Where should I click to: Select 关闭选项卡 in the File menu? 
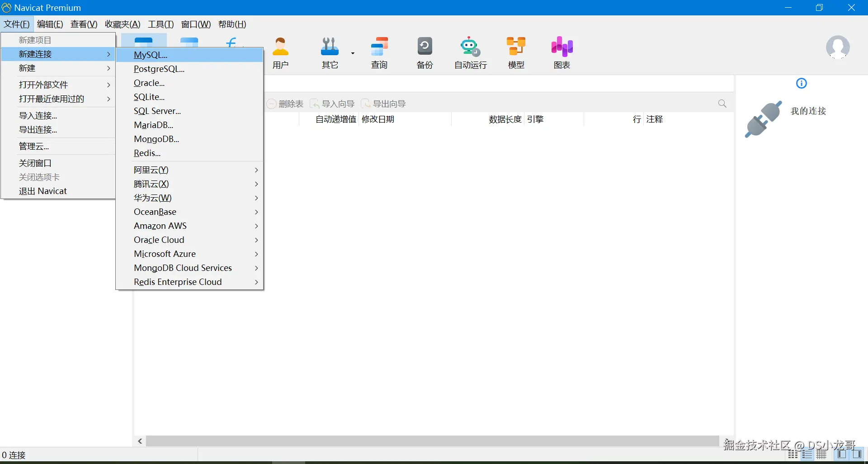58,177
